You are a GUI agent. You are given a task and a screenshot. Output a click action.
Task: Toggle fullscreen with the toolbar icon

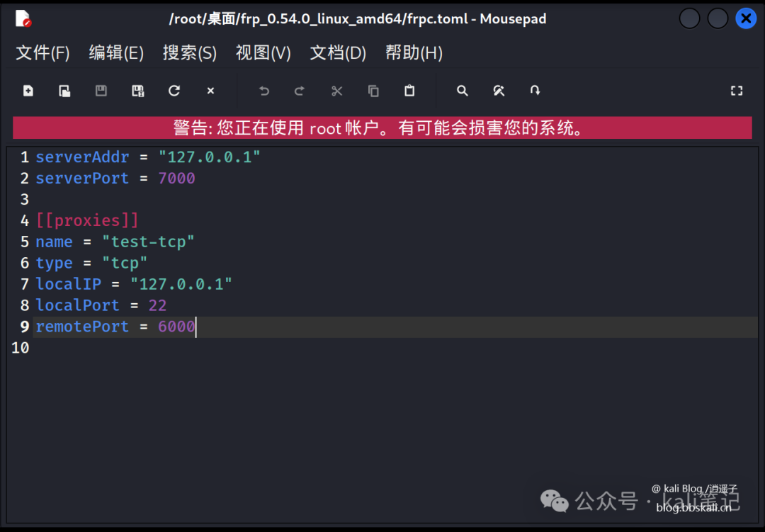tap(736, 91)
